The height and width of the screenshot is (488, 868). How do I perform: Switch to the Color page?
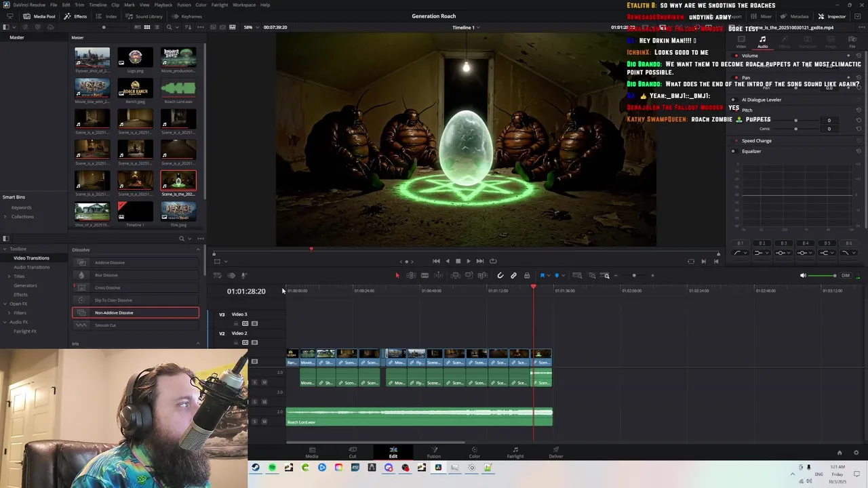click(x=475, y=451)
